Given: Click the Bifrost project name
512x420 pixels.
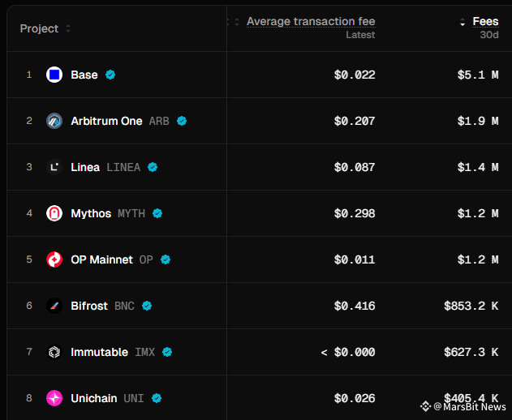Looking at the screenshot, I should tap(89, 306).
